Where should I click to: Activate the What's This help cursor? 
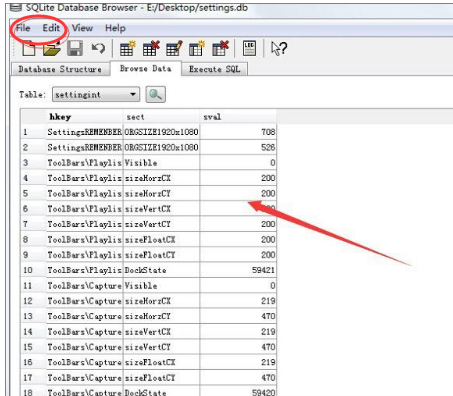[x=279, y=49]
